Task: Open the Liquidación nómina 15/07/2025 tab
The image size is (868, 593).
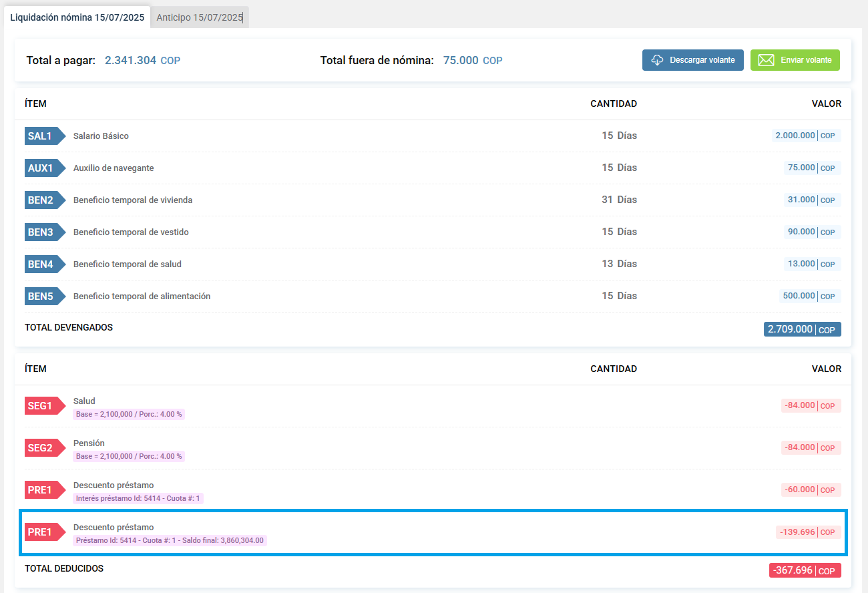Action: click(77, 17)
